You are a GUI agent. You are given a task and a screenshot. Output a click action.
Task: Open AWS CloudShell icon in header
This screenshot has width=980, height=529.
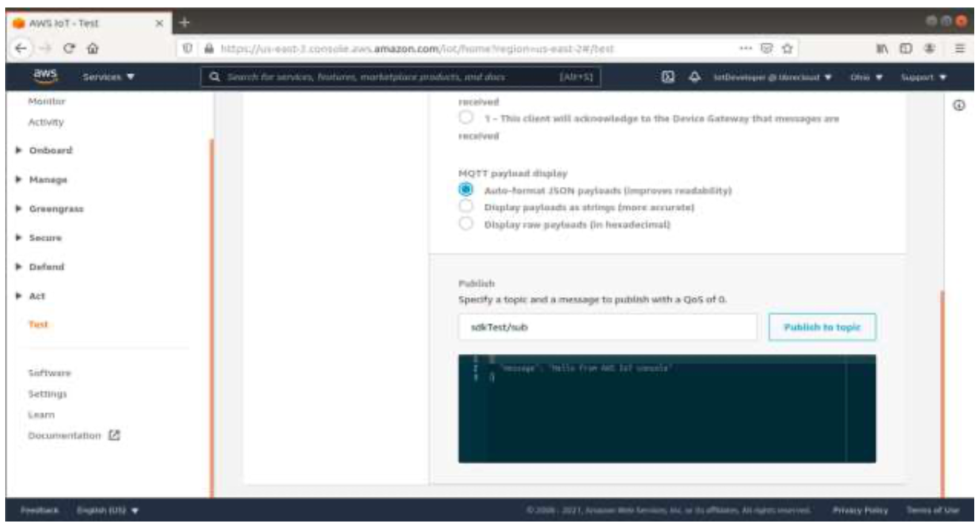point(667,77)
